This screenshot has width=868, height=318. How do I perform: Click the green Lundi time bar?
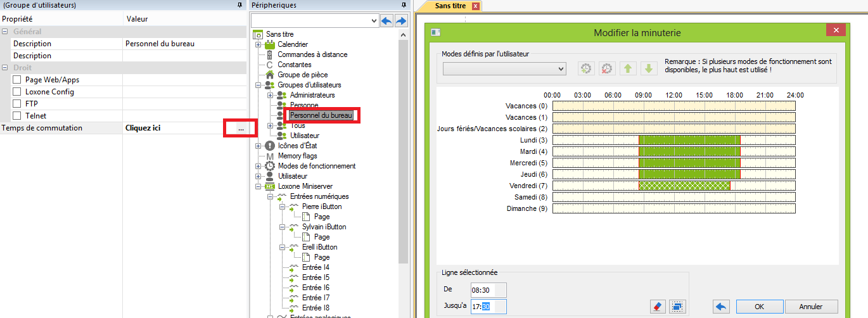click(x=689, y=140)
